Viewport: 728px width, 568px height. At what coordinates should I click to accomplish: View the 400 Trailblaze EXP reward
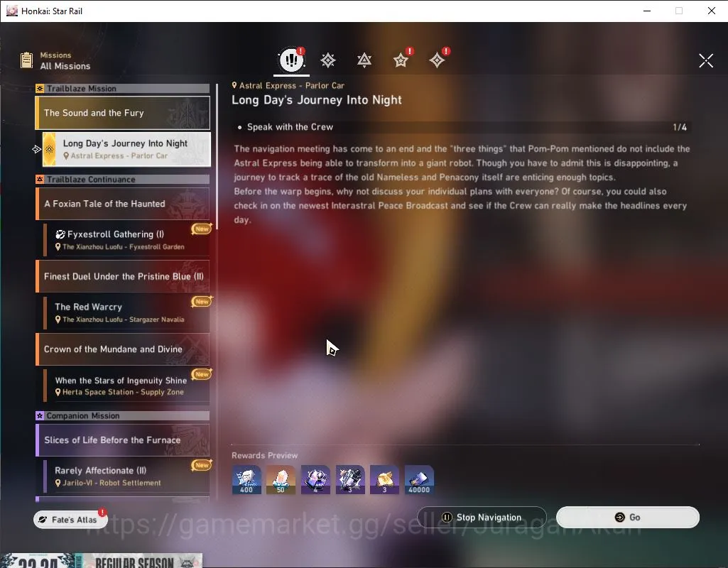246,480
